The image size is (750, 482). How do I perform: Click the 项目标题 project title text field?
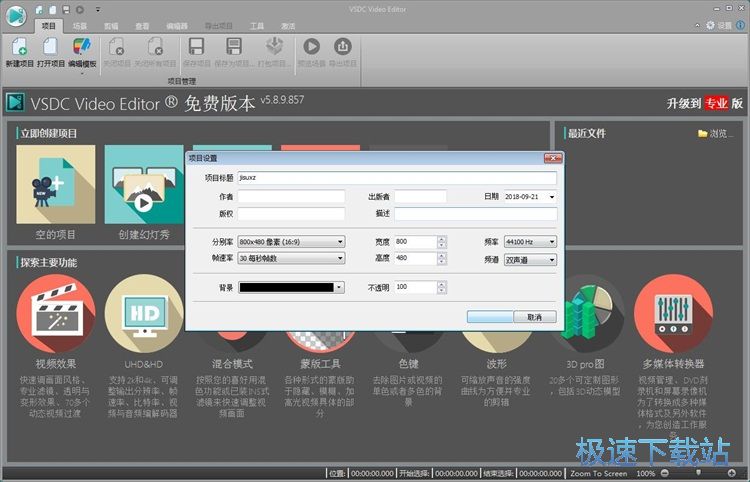pos(396,178)
